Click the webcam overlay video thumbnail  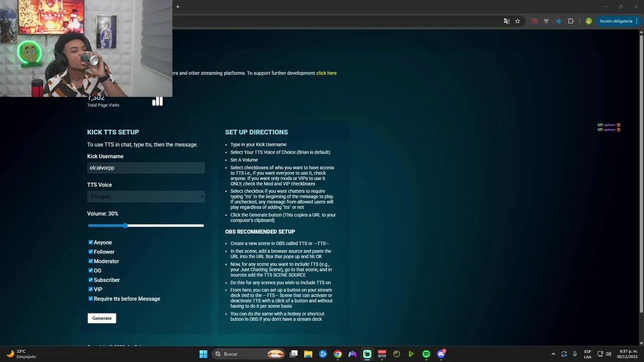86,48
